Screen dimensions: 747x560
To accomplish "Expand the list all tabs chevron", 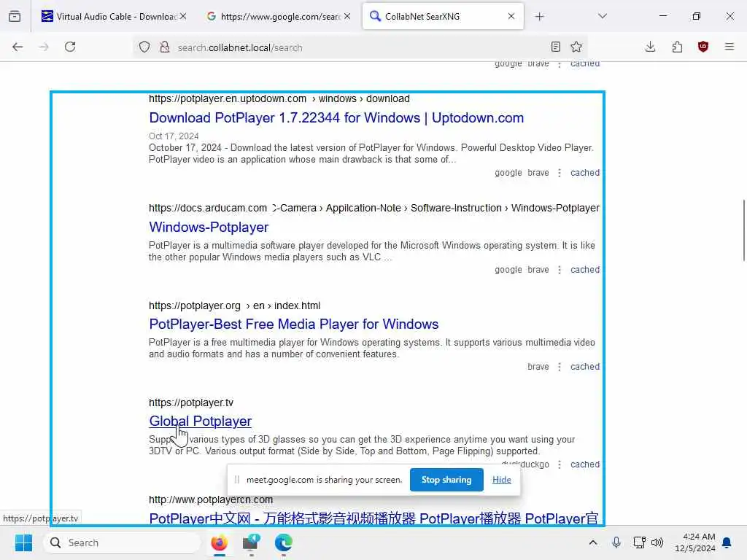I will pyautogui.click(x=603, y=16).
